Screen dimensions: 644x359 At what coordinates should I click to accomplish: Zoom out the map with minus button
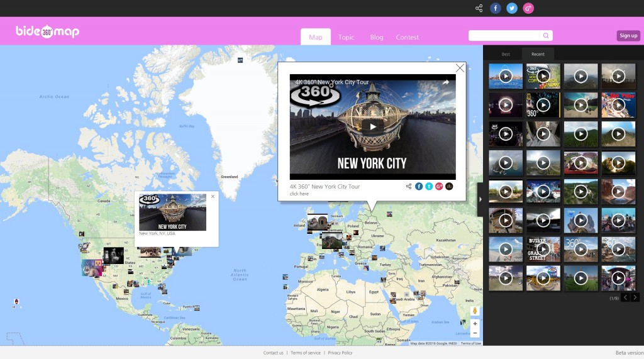click(475, 333)
